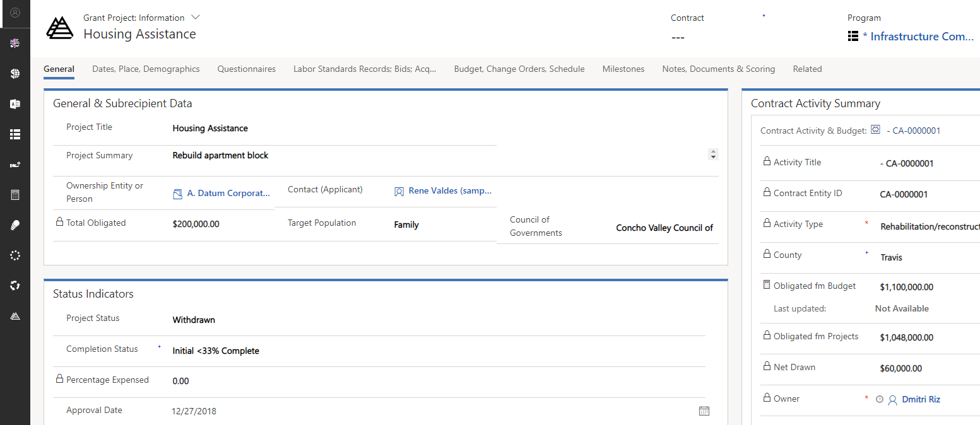The width and height of the screenshot is (980, 425).
Task: Click the calculator icon beside Obligated fm Budget
Action: [767, 286]
